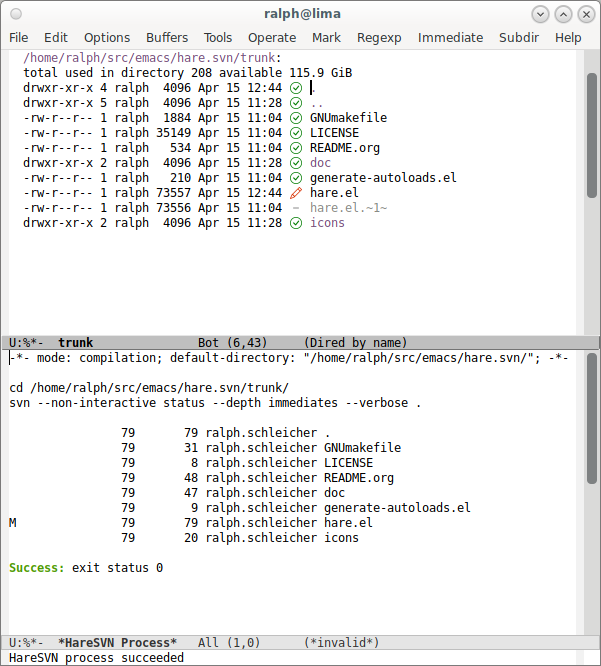
Task: Click 'icons' in the svn status output
Action: pyautogui.click(x=341, y=538)
